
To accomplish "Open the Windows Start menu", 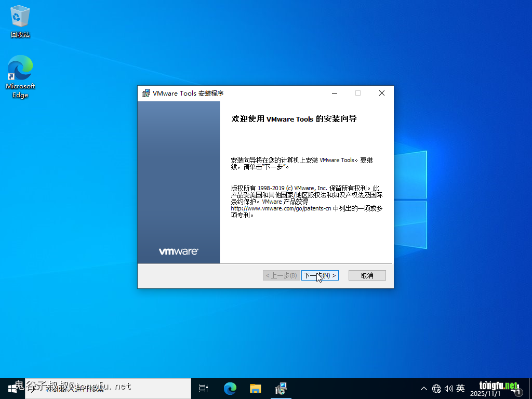I will click(x=12, y=388).
